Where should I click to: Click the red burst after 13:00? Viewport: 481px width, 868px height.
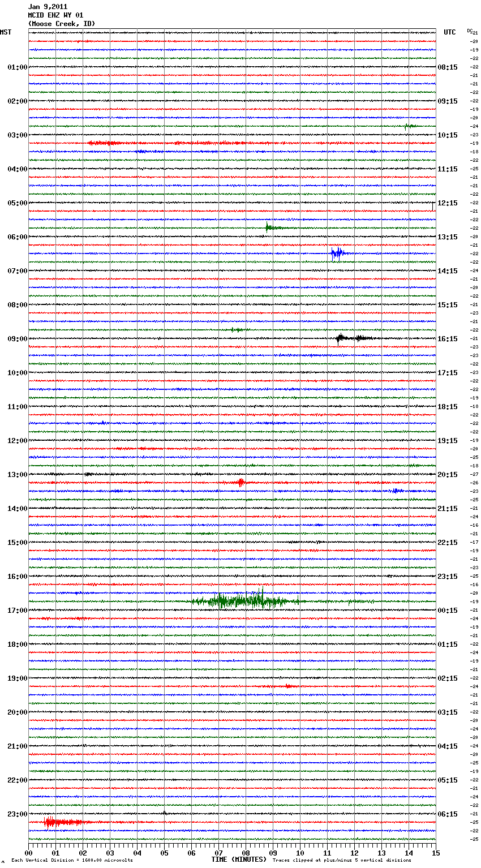coord(240,483)
